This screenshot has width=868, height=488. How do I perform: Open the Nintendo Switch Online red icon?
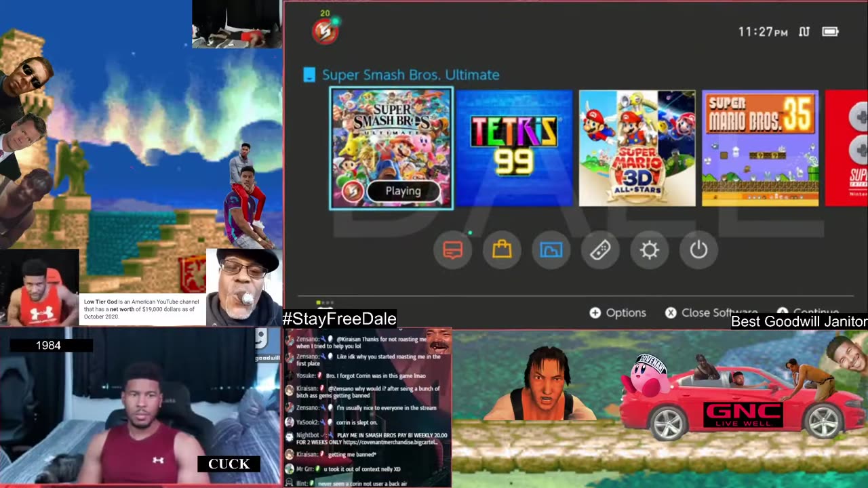tap(846, 148)
